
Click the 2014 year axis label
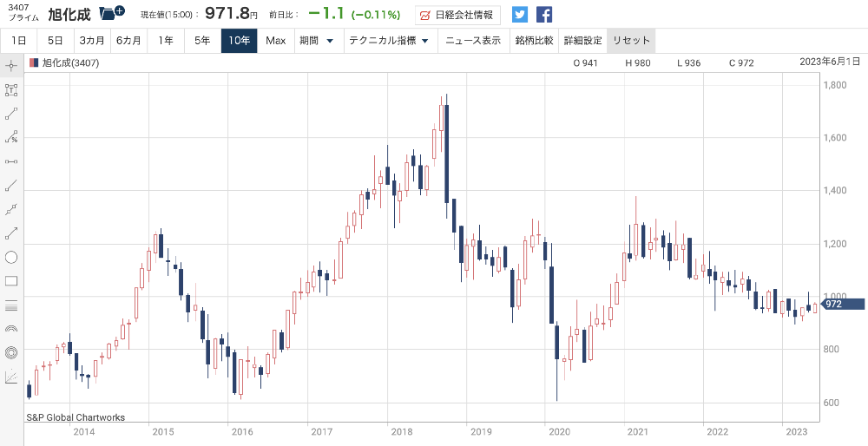click(85, 431)
